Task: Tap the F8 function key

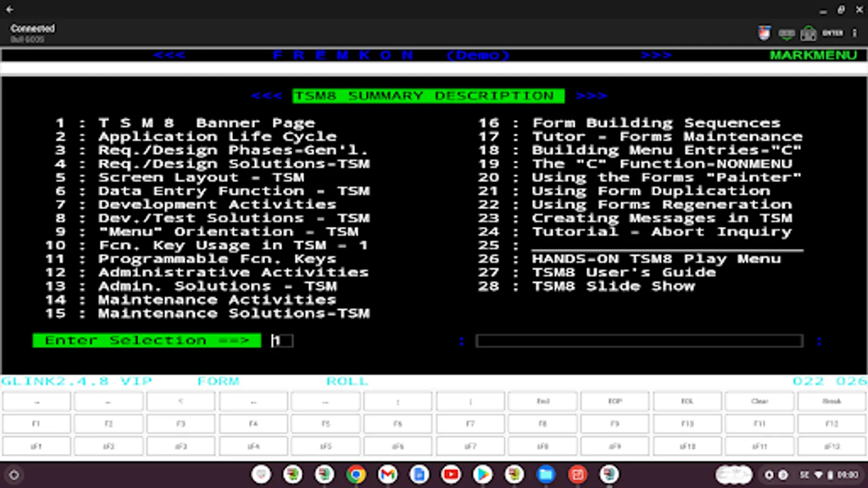Action: tap(542, 423)
